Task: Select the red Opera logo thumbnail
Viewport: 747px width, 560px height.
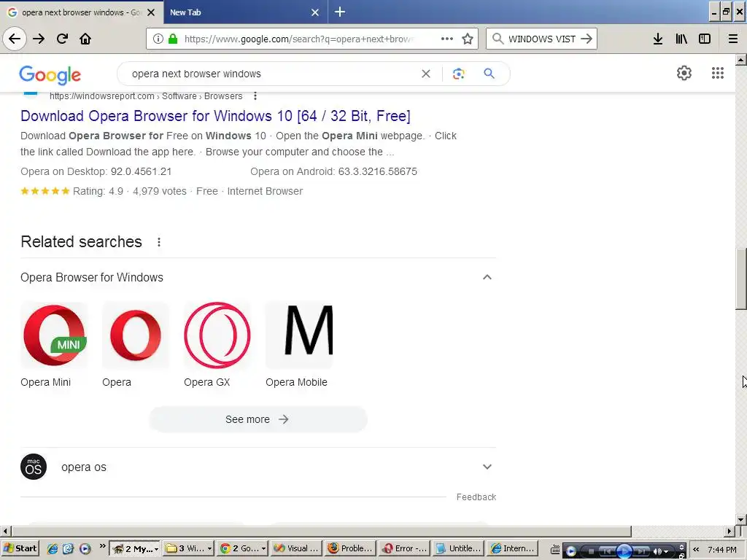Action: click(136, 335)
